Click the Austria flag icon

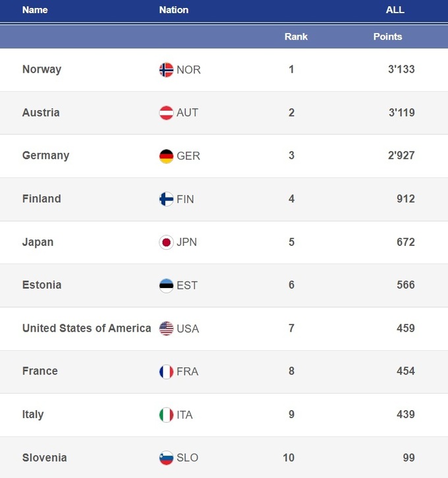[x=166, y=113]
